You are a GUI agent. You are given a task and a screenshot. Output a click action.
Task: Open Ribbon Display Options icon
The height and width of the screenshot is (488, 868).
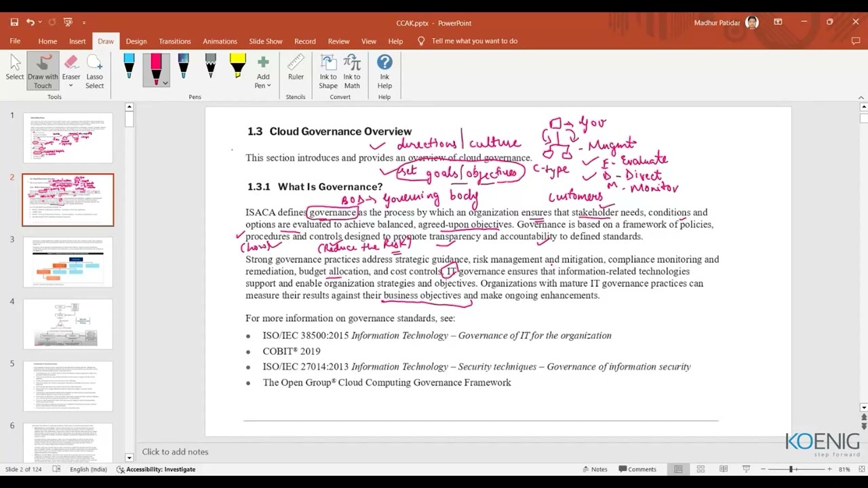[x=778, y=22]
